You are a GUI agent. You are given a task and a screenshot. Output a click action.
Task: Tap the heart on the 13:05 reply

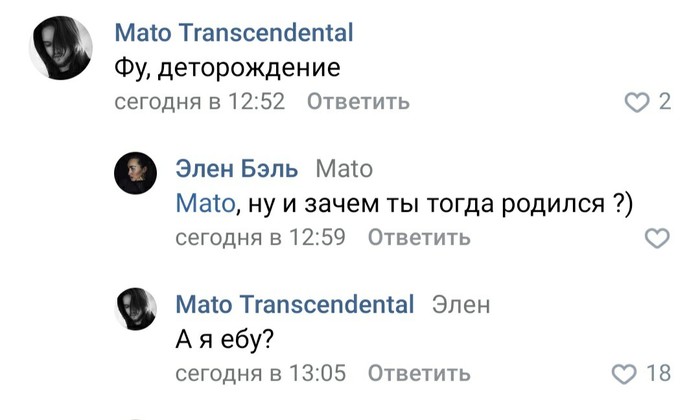click(x=623, y=374)
